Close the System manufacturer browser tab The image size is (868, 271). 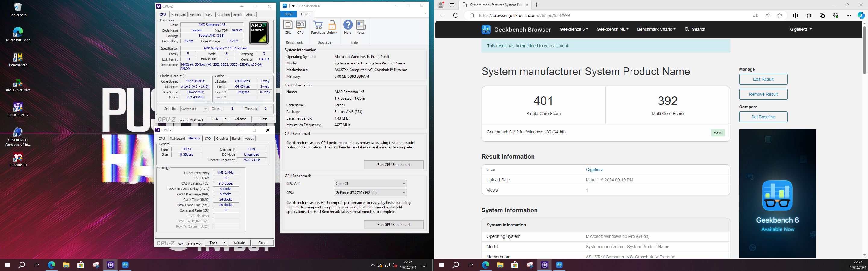[526, 5]
